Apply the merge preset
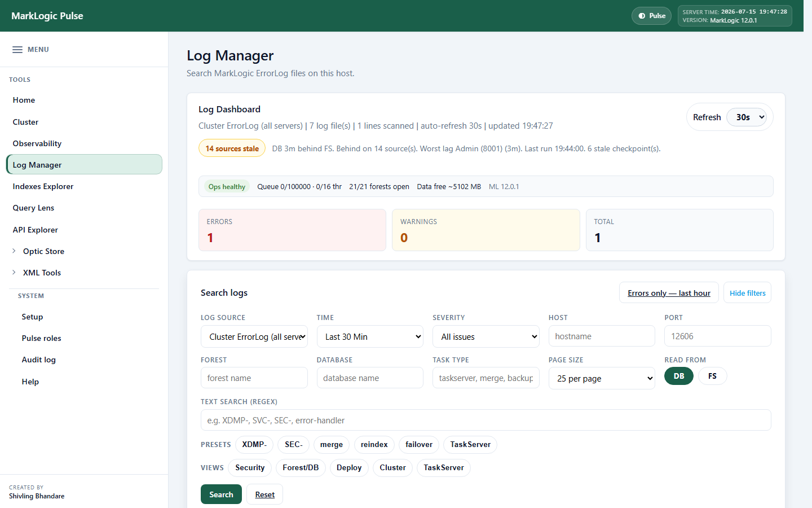The image size is (812, 508). tap(332, 445)
